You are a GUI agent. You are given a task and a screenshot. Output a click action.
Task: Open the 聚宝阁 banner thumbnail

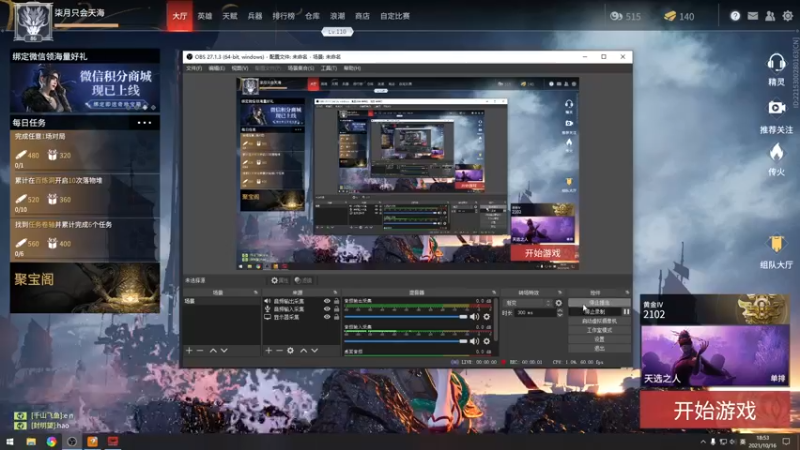point(85,288)
